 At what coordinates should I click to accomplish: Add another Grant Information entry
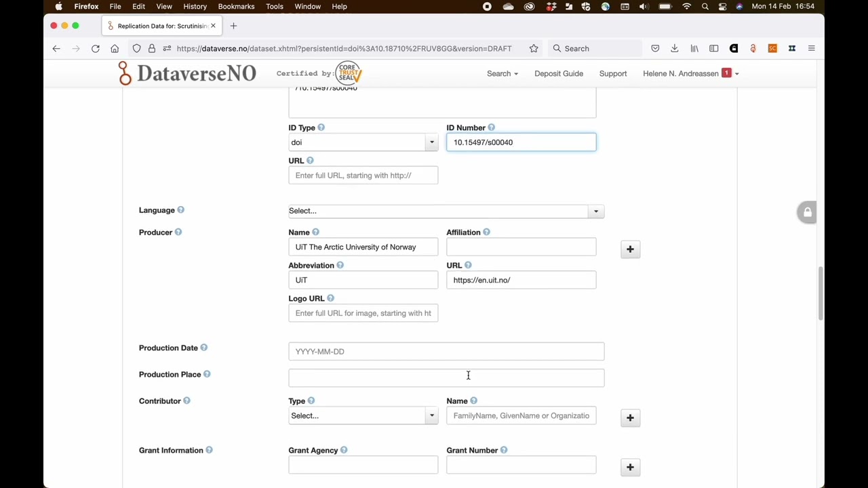[630, 467]
